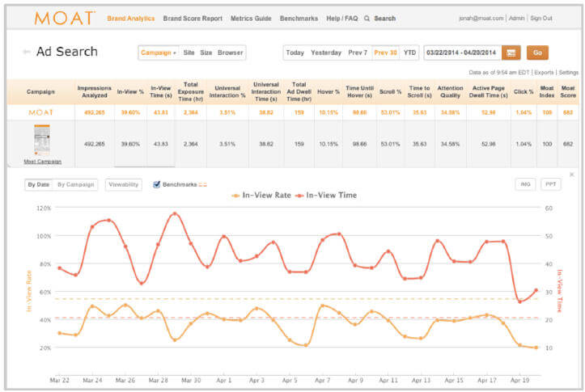585x392 pixels.
Task: Click the Viewability button
Action: 124,184
